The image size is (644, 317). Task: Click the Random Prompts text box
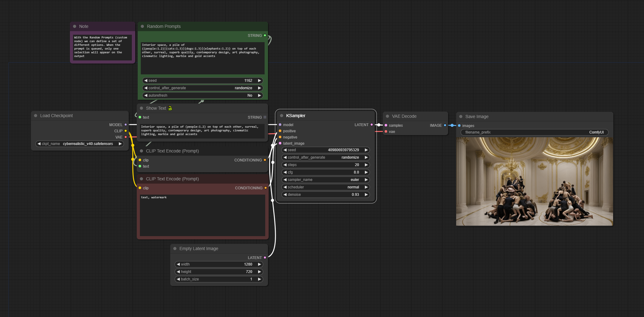[203, 58]
